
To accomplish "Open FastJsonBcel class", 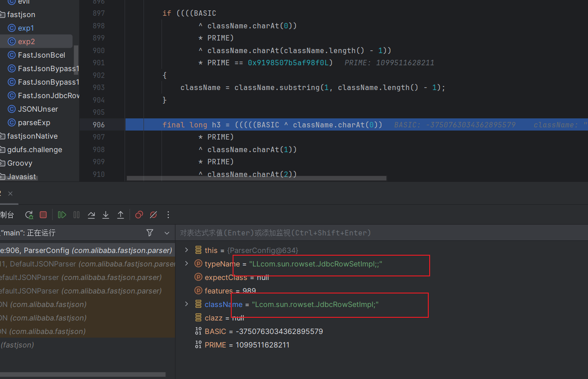I will point(41,55).
